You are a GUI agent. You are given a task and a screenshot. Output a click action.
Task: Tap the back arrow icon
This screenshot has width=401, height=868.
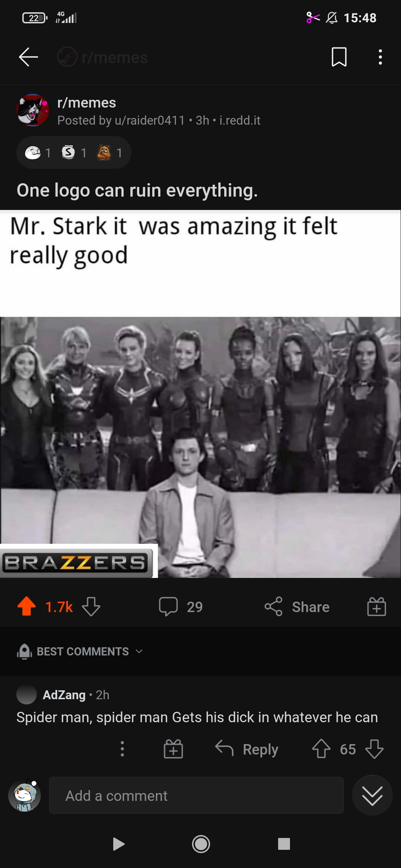pos(29,57)
